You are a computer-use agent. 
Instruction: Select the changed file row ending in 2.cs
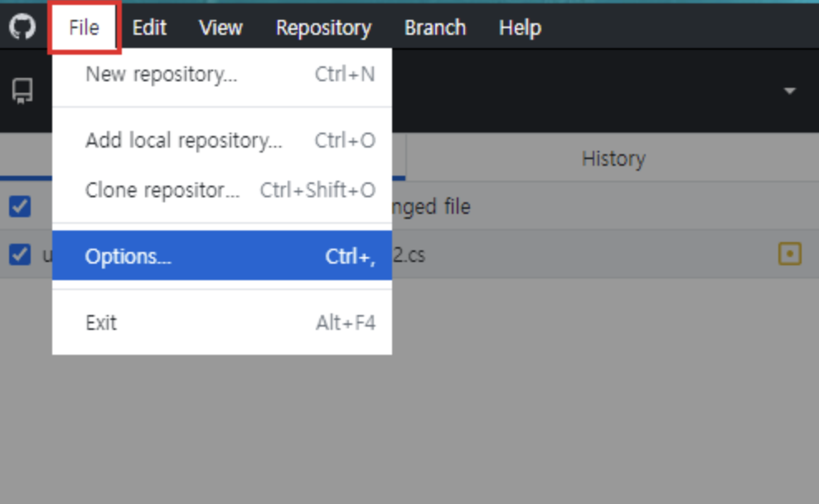tap(409, 254)
